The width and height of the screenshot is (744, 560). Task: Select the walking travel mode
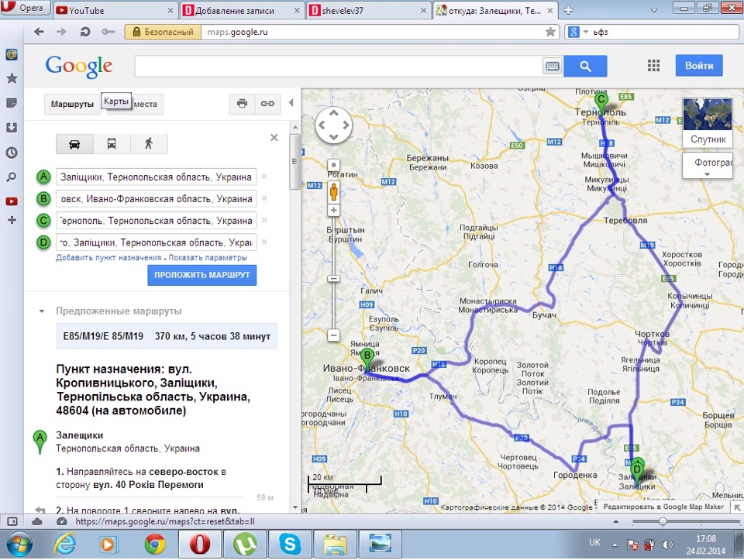(x=149, y=144)
